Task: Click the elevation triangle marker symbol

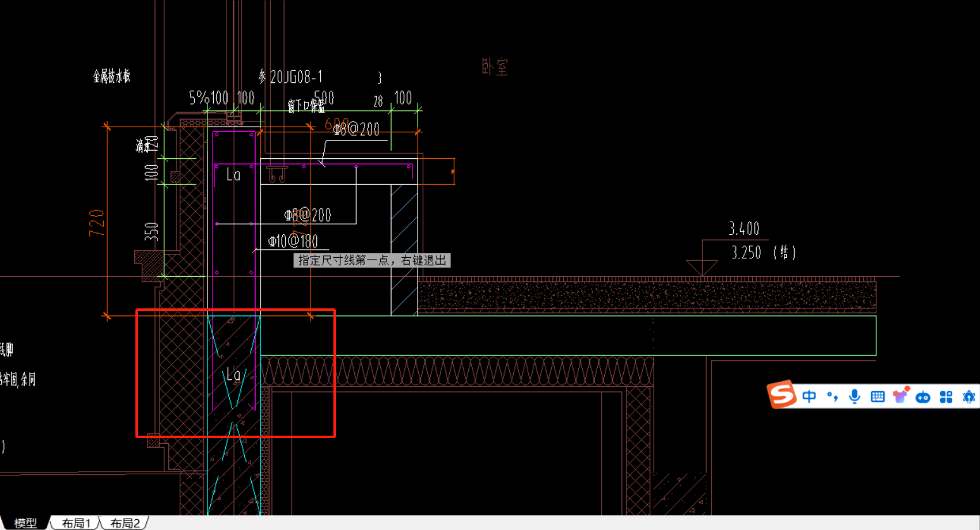Action: [x=702, y=268]
